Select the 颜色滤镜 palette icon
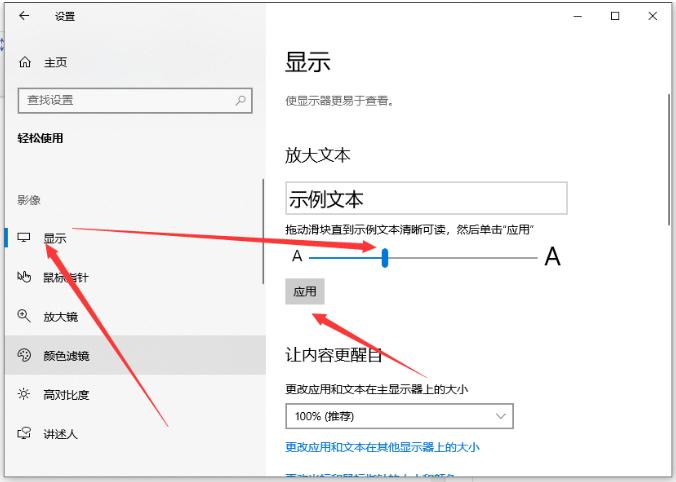 (24, 355)
